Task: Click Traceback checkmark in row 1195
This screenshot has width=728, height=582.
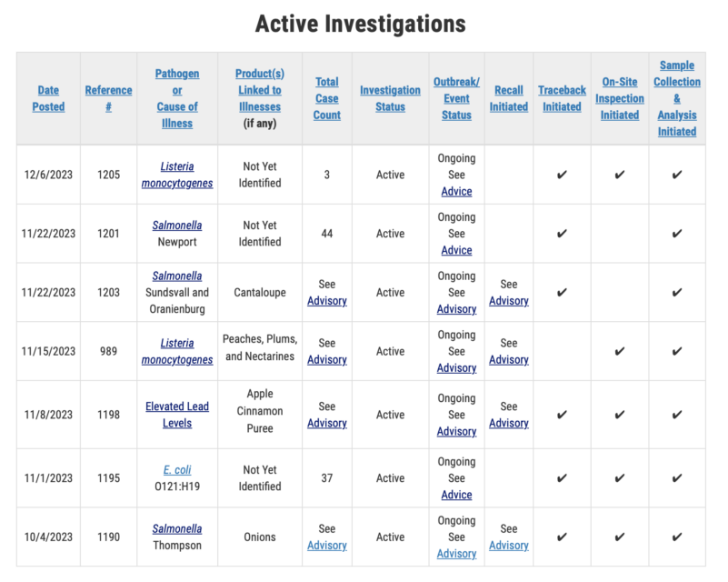Action: pos(562,478)
